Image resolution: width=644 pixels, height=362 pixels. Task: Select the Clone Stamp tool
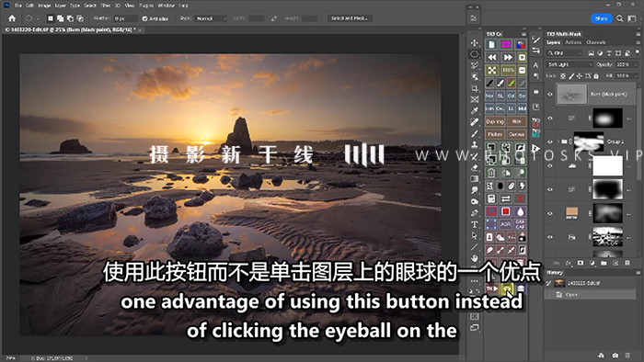pos(475,145)
